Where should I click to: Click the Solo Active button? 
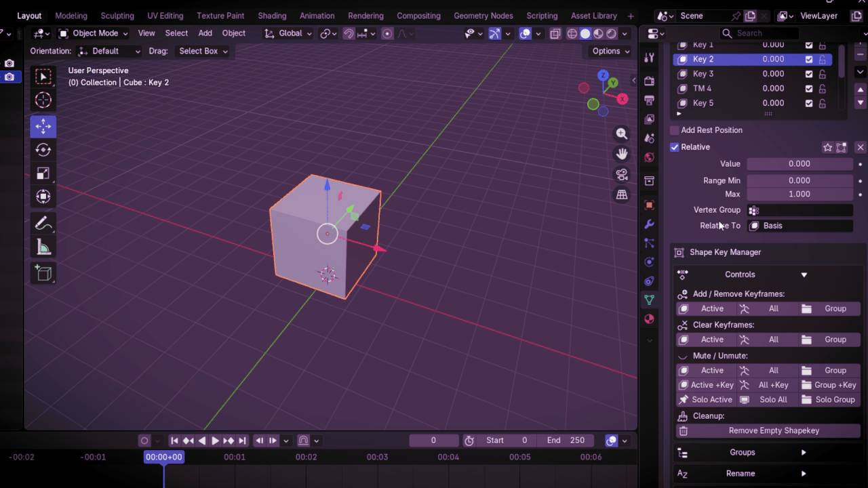pos(706,400)
